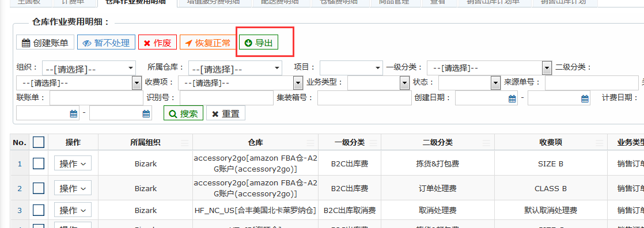Viewport: 644px width, 228px height.
Task: Click the 暂不处理 button
Action: [106, 43]
